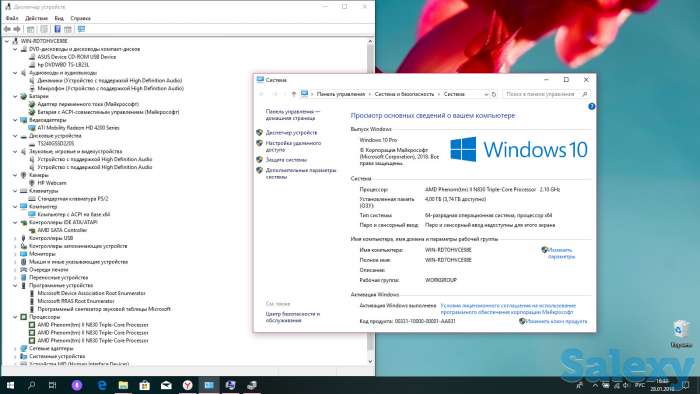Click the Системные устройства category
Viewport: 700px width, 394px height.
[x=57, y=357]
